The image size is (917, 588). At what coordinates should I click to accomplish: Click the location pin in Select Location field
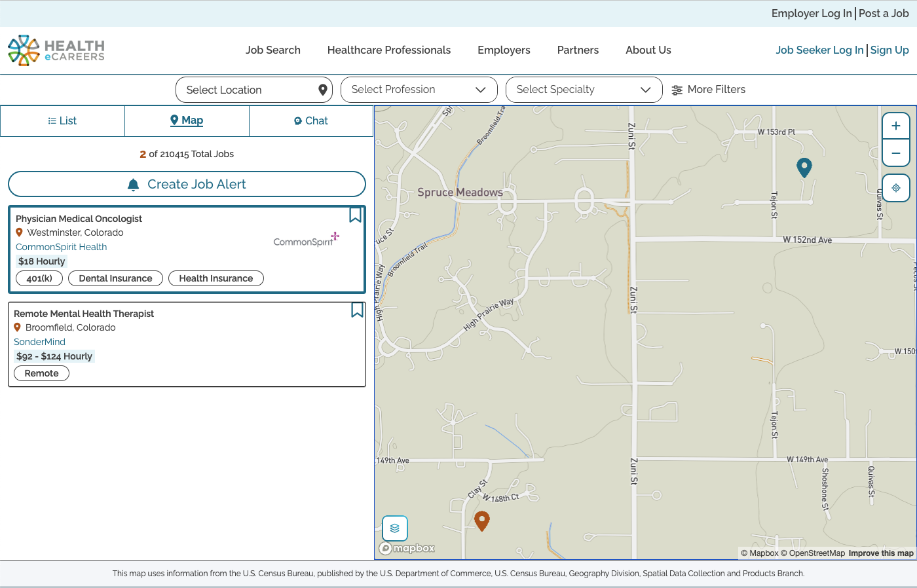(x=323, y=90)
